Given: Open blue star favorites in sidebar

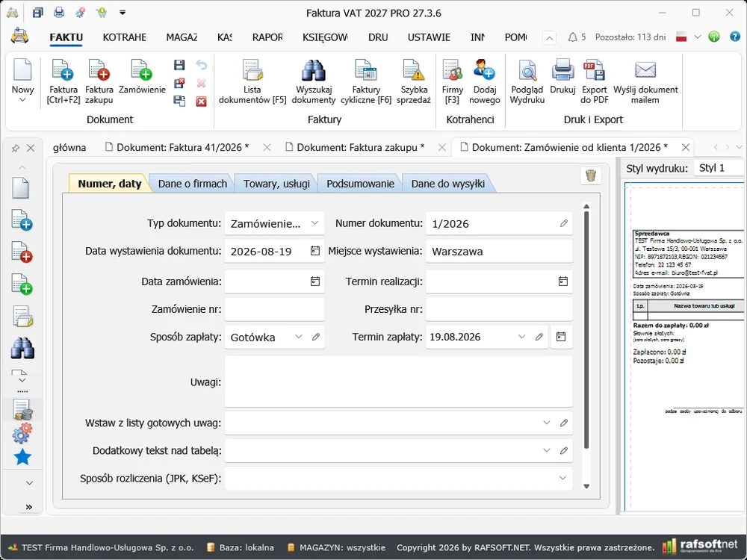Looking at the screenshot, I should tap(22, 457).
